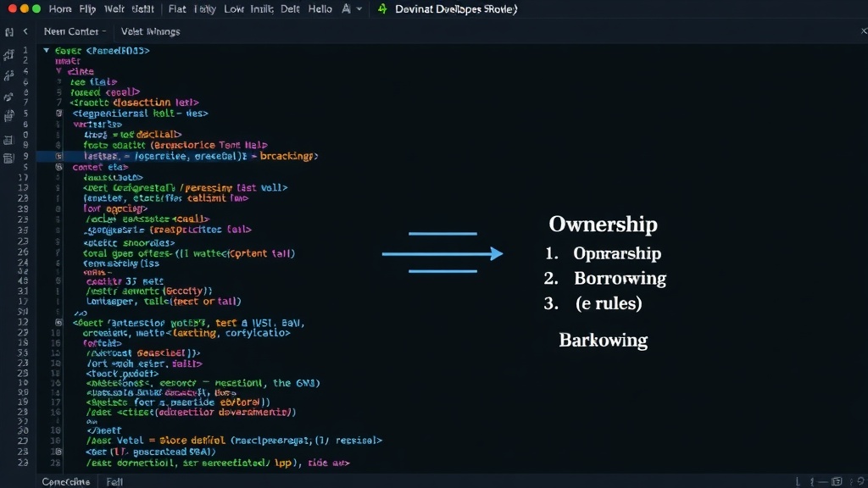Viewport: 868px width, 488px height.
Task: Click the code line 'foseed <ecall>'
Action: click(x=105, y=91)
